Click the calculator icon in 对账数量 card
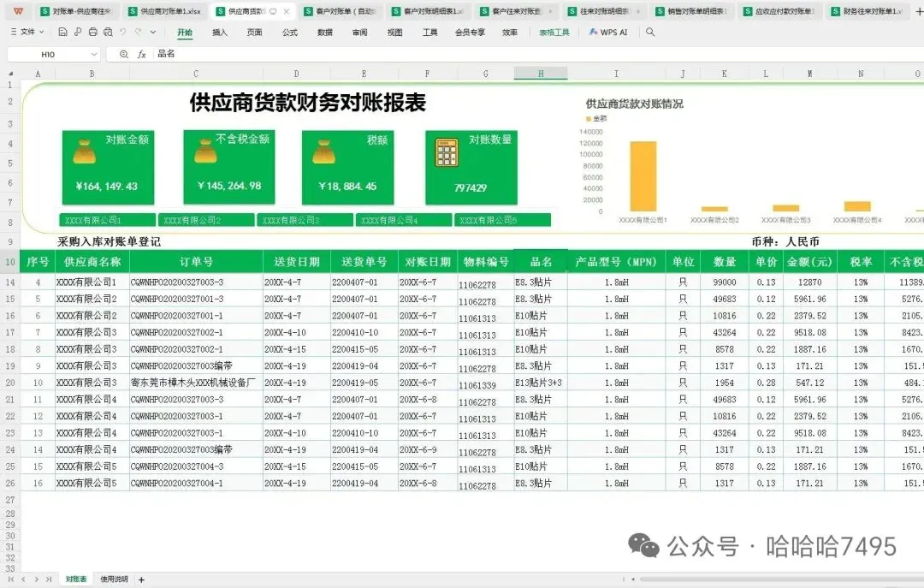The image size is (924, 588). [447, 152]
